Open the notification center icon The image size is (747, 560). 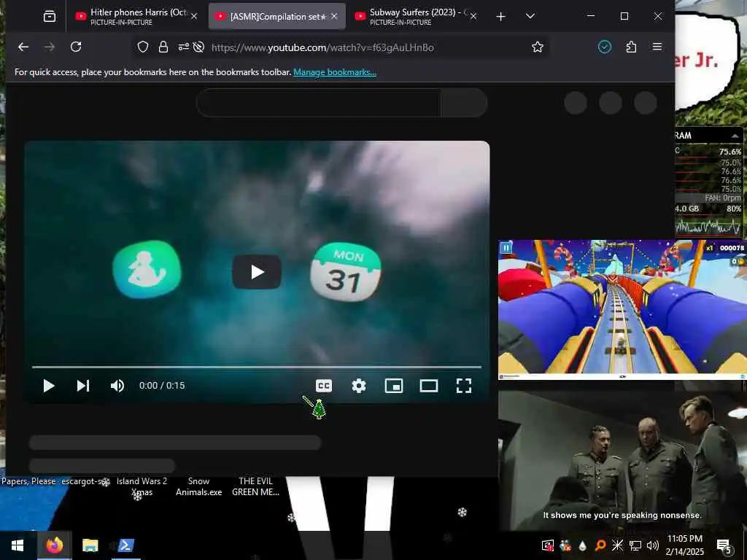(x=724, y=545)
